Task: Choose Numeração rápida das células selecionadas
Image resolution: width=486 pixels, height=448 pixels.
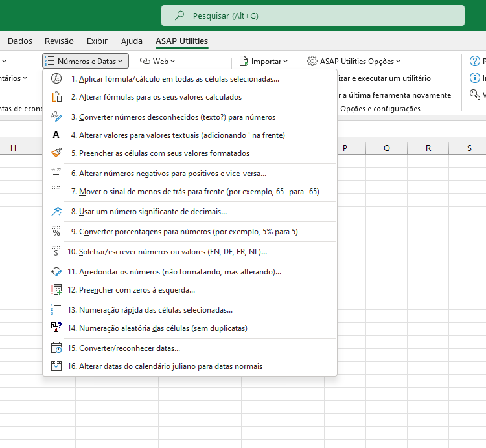Action: (x=190, y=310)
